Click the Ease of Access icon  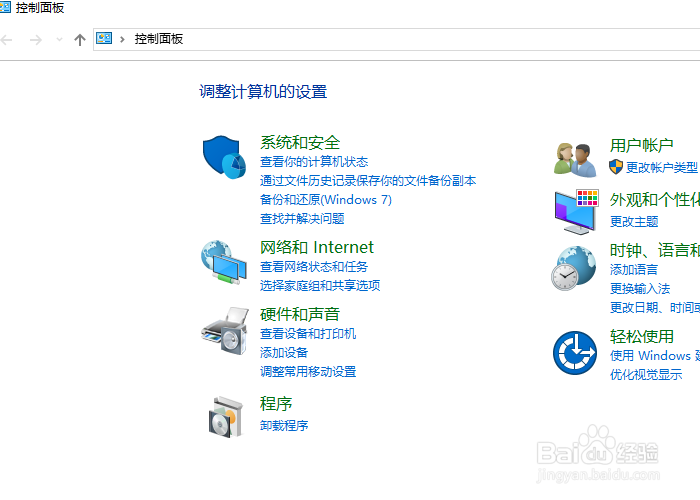[x=575, y=353]
